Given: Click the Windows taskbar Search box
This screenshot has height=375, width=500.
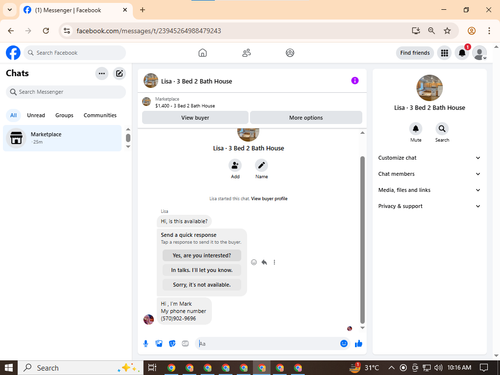Looking at the screenshot, I should (81, 368).
